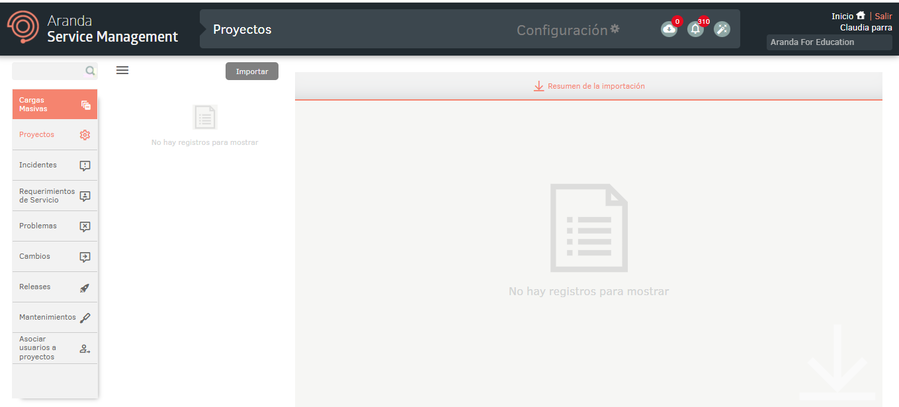The image size is (899, 407).
Task: Click the Cargas Masivas stack icon
Action: 85,105
